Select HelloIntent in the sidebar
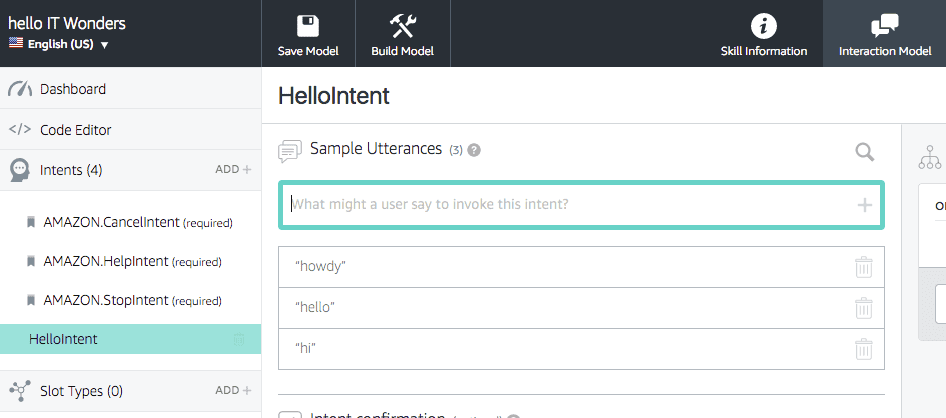 130,339
